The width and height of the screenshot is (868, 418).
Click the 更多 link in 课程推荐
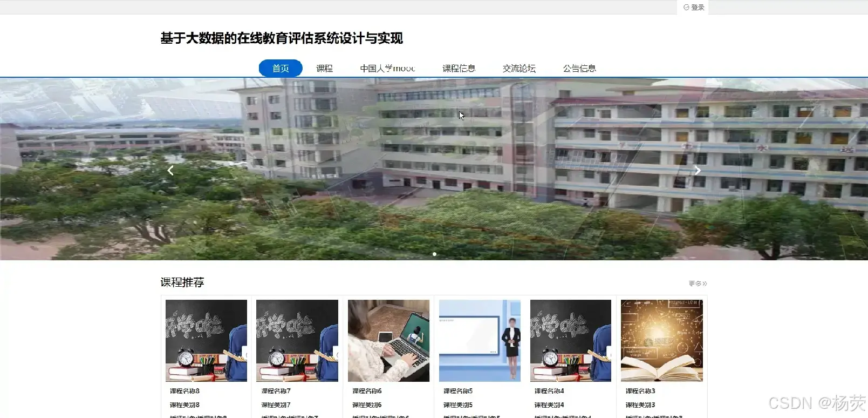pyautogui.click(x=698, y=284)
